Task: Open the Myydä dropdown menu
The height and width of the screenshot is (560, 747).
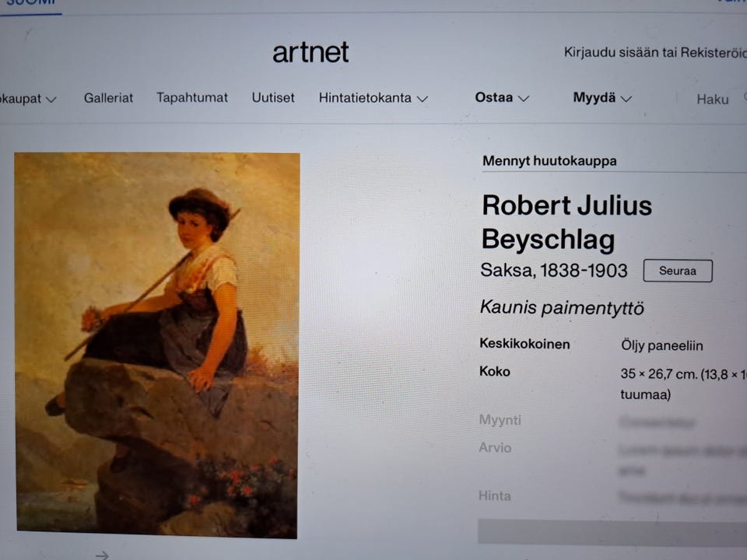Action: click(x=602, y=98)
